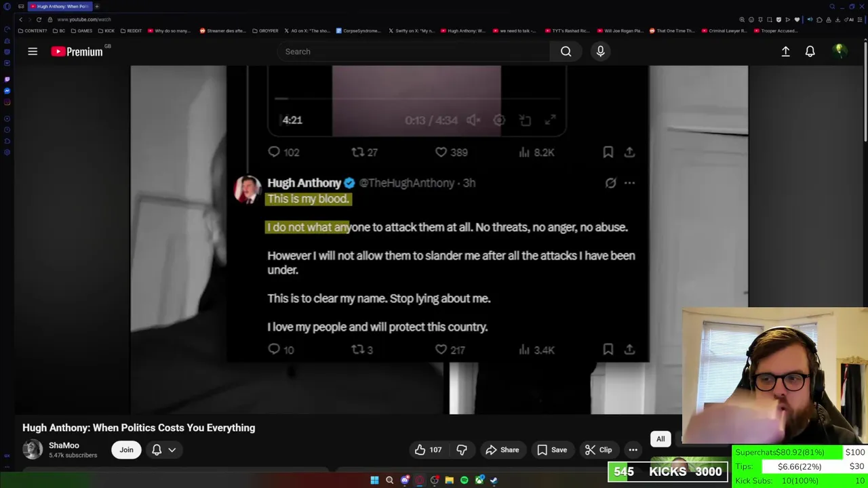868x488 pixels.
Task: Submit search with magnifier button
Action: tap(566, 52)
